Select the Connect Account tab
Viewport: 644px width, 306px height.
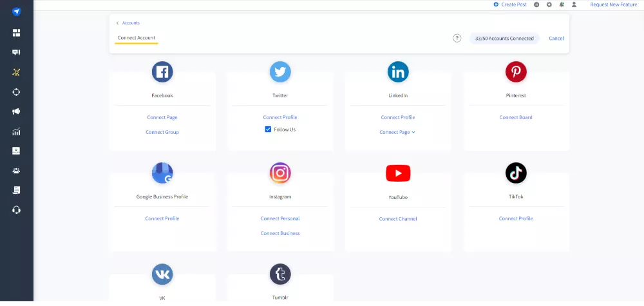[x=137, y=38]
